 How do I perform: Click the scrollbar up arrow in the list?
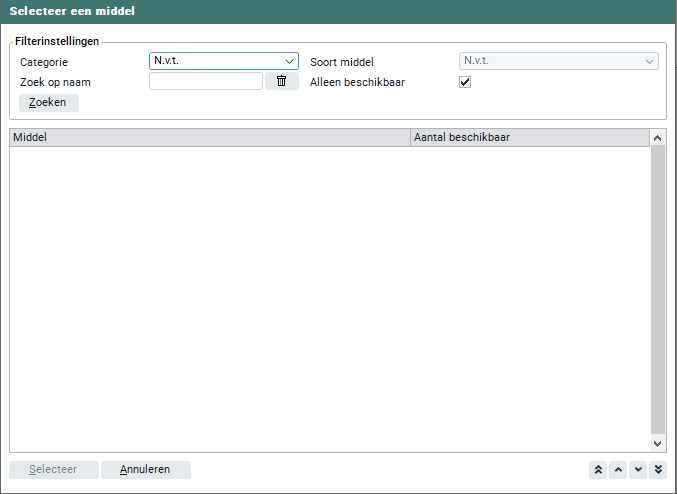coord(658,138)
